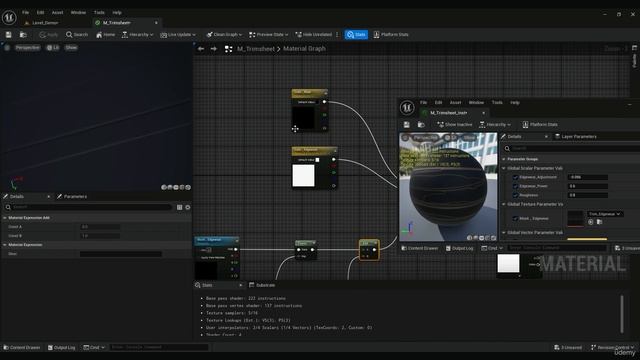Select the highlighted Add node in the graph

click(369, 250)
